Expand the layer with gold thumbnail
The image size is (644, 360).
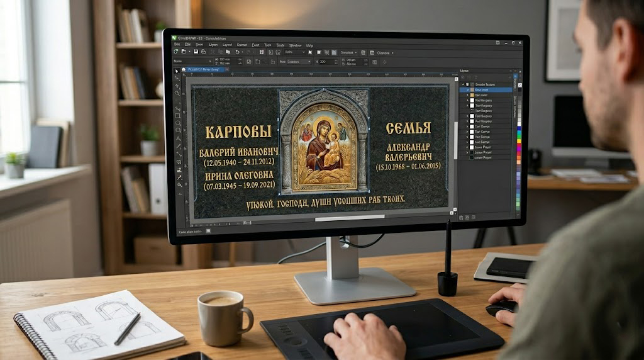467,95
